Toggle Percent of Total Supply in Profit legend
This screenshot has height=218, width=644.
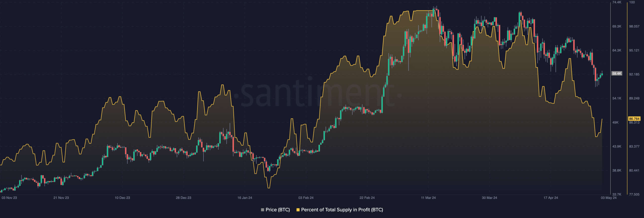point(340,210)
